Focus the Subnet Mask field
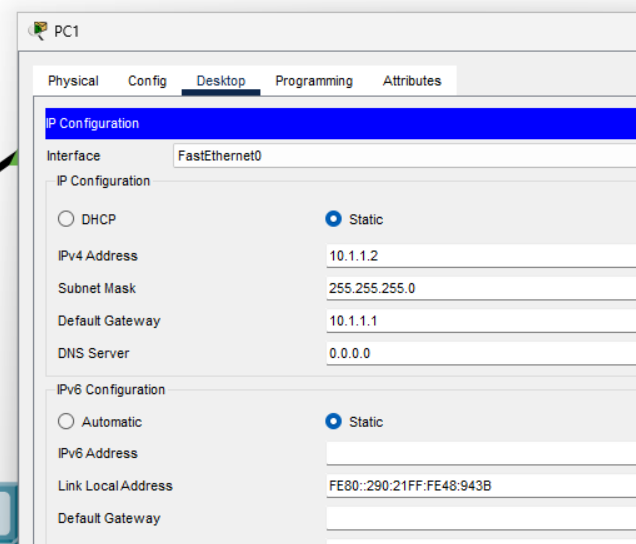Viewport: 636px width, 544px height. (x=480, y=288)
